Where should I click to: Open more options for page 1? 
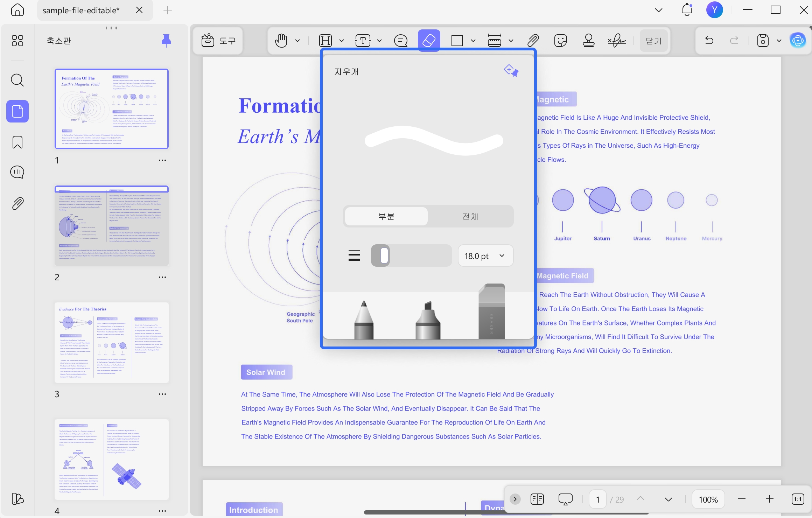coord(162,160)
